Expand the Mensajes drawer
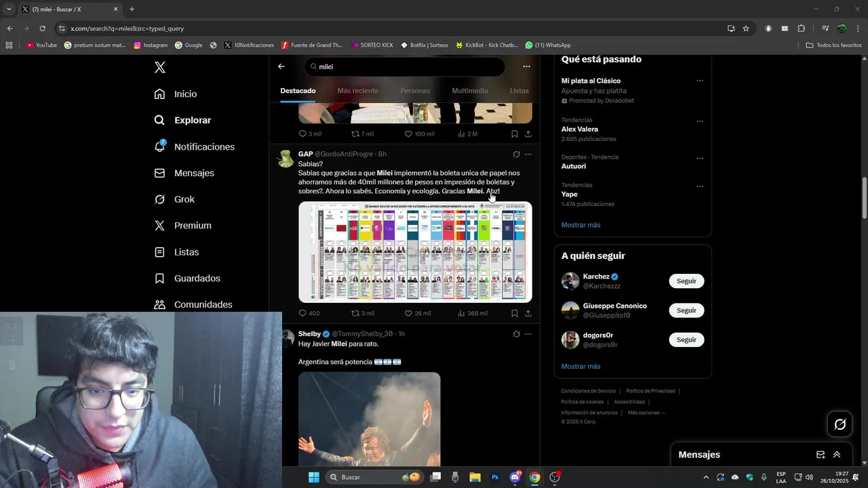The height and width of the screenshot is (488, 868). coord(837,455)
